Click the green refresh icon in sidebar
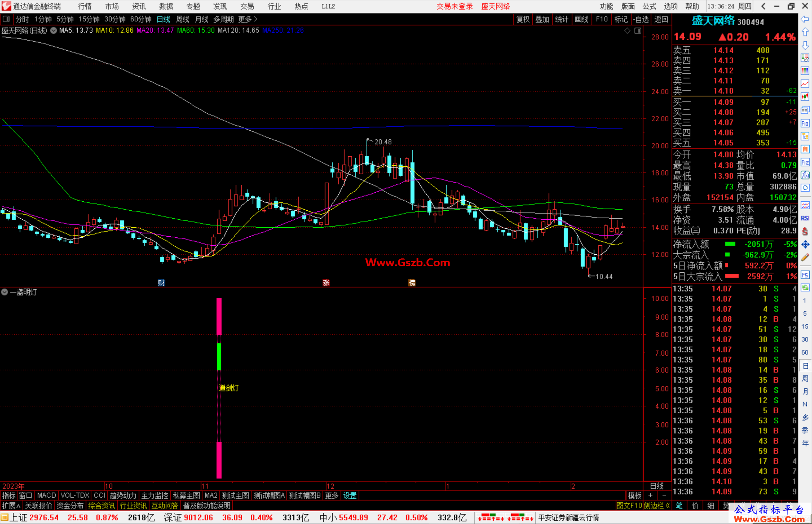 tap(805, 288)
